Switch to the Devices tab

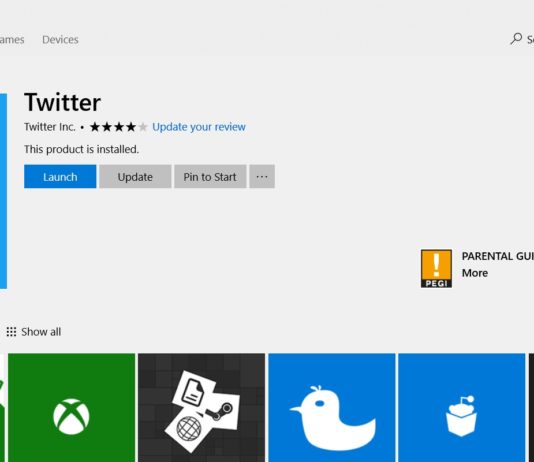click(x=60, y=39)
